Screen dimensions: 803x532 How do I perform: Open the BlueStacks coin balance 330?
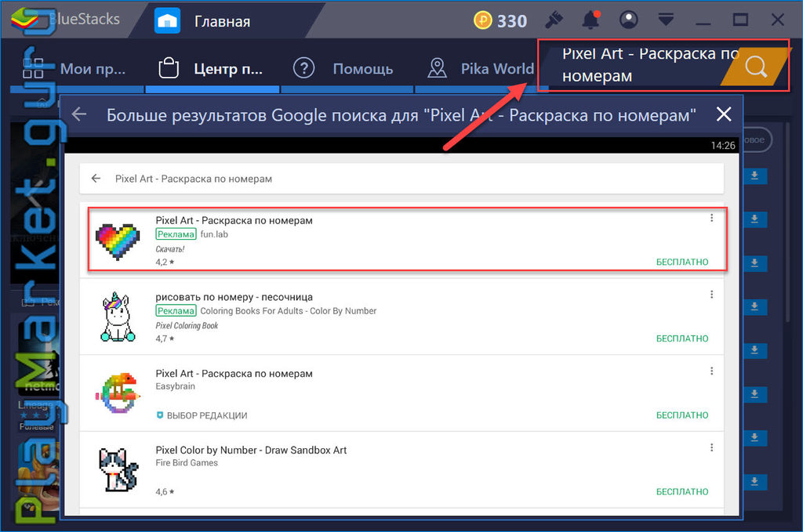pos(500,20)
